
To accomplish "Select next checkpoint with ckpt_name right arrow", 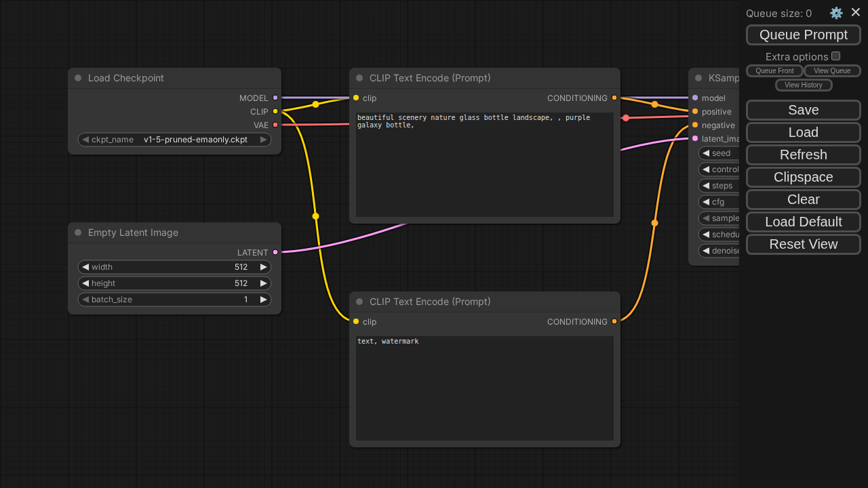I will click(264, 140).
